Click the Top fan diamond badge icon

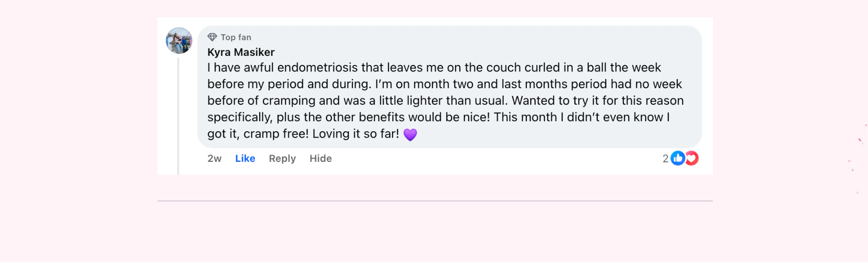[212, 37]
